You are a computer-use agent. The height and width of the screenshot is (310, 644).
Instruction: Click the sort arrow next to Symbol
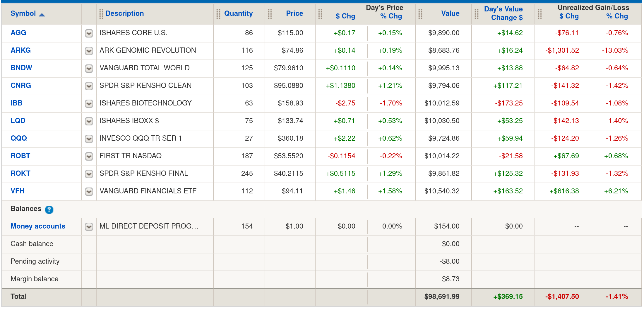(42, 15)
